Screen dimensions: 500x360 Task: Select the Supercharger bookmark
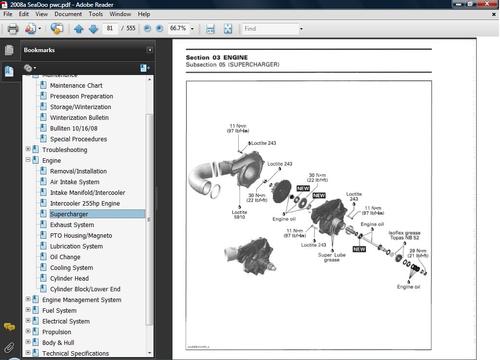coord(69,214)
